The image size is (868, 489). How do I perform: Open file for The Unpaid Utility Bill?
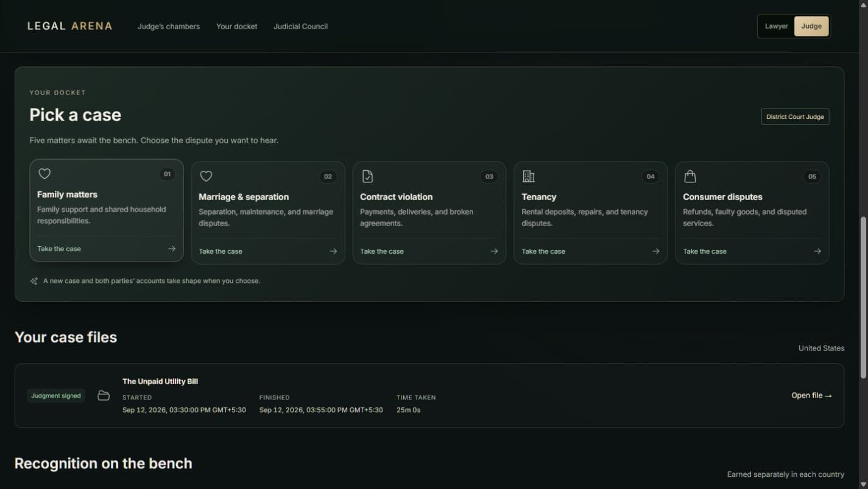coord(811,396)
